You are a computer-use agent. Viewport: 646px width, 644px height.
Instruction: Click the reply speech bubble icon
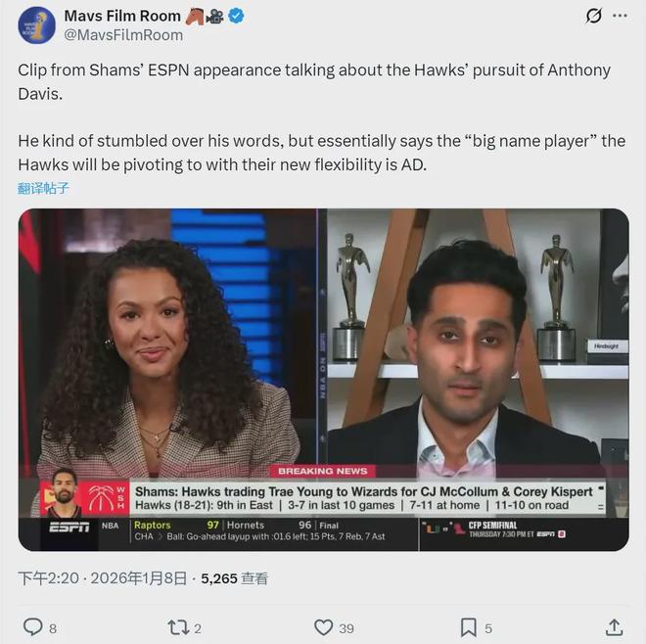pos(32,626)
